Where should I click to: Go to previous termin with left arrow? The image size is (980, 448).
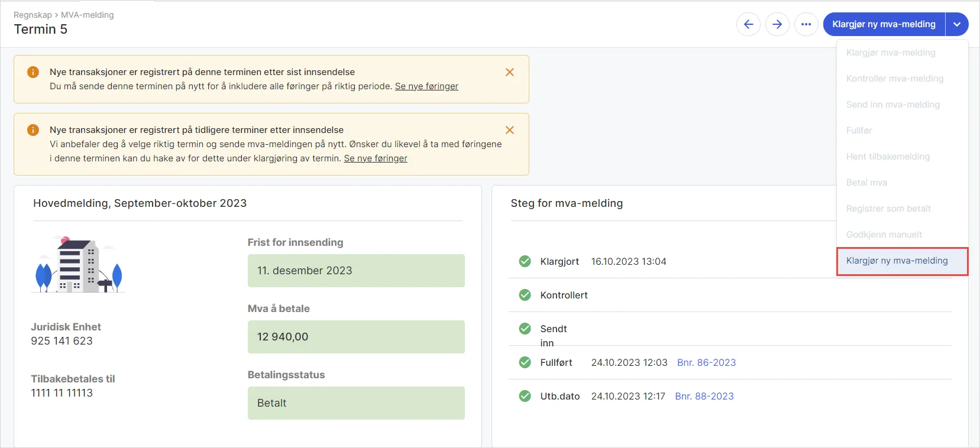coord(748,24)
